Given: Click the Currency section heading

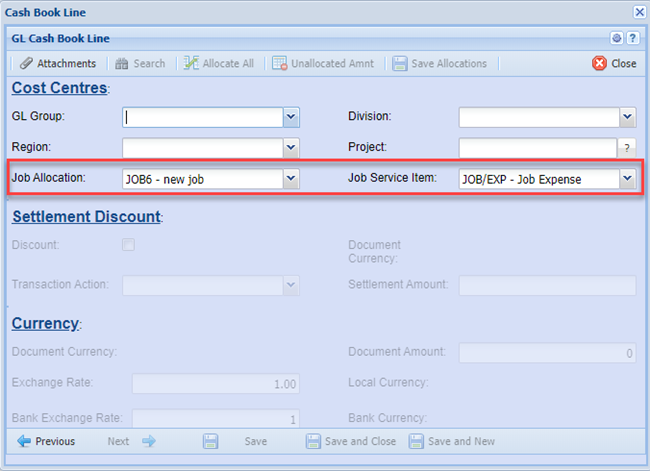Looking at the screenshot, I should pos(45,323).
